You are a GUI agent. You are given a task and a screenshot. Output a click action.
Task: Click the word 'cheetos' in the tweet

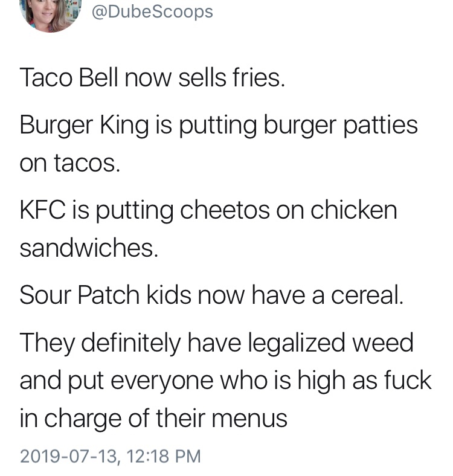click(225, 210)
